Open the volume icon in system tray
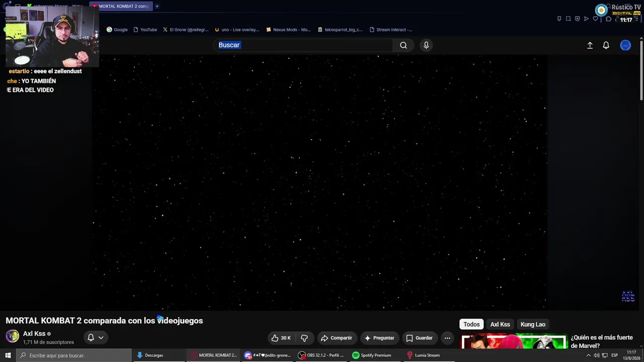 597,355
